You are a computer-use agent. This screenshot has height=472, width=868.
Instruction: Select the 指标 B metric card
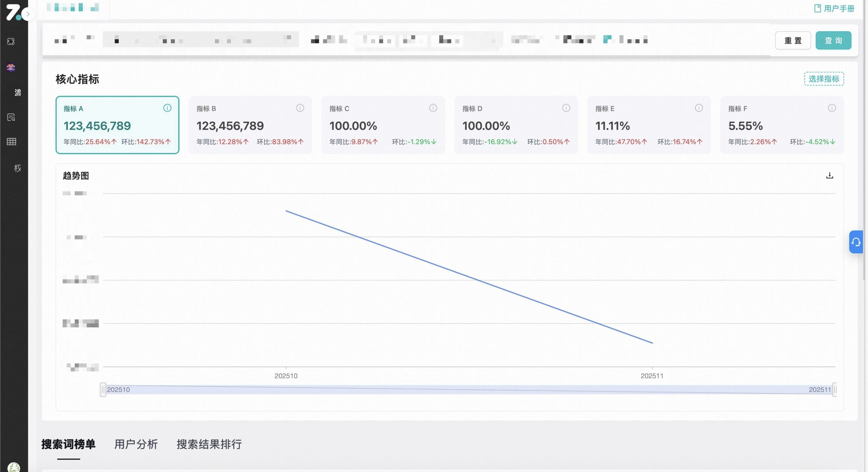pyautogui.click(x=250, y=125)
